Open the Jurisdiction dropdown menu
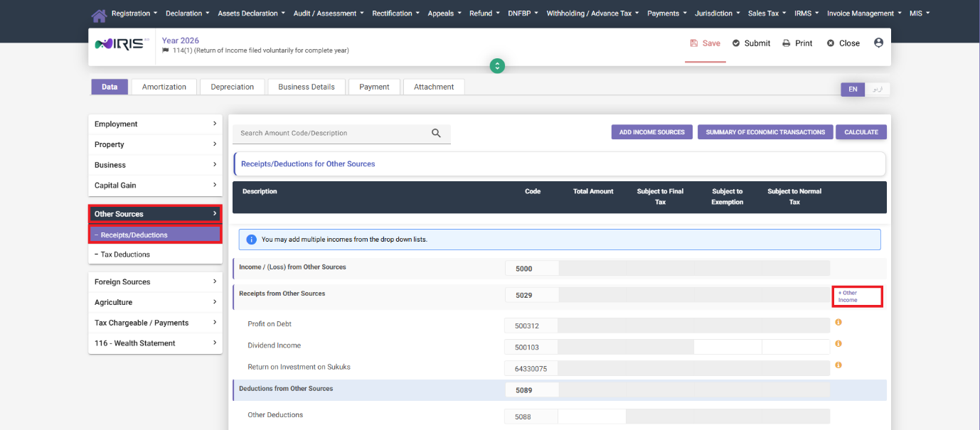The image size is (980, 430). tap(717, 14)
